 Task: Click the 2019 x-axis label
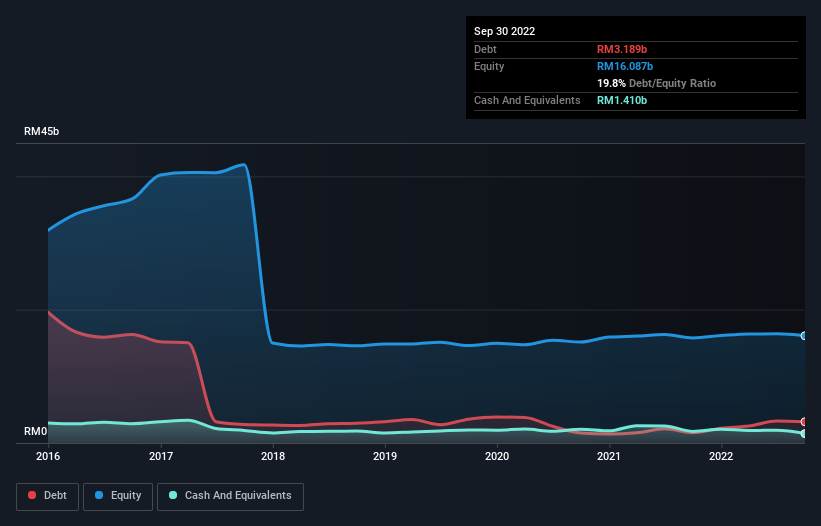[x=385, y=456]
